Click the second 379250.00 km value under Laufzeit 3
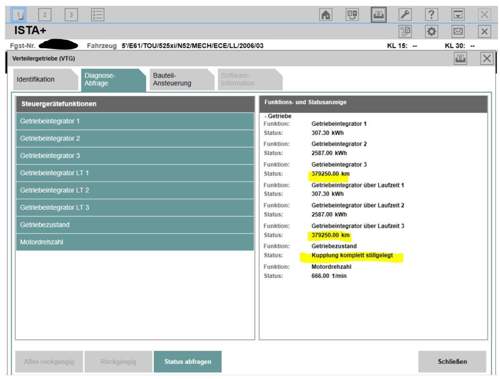This screenshot has width=500, height=379. (x=330, y=235)
